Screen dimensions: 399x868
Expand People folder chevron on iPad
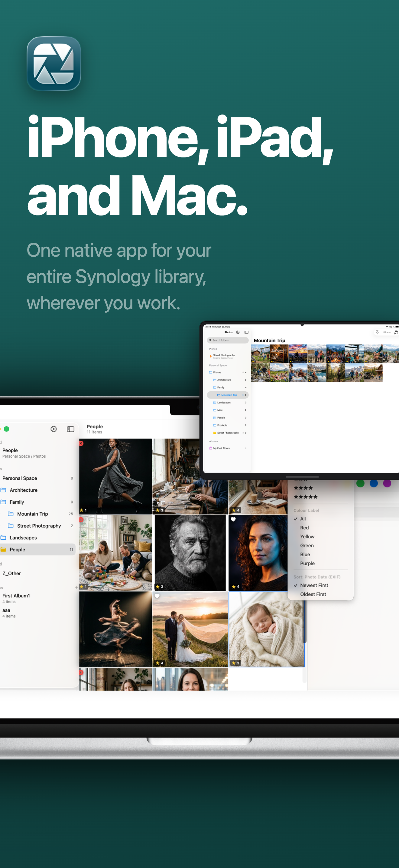coord(245,417)
